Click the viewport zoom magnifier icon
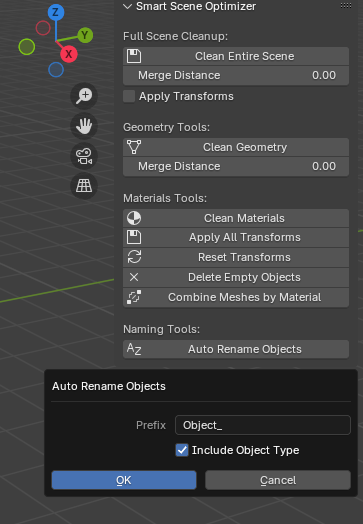Screen dimensions: 363x524 tap(84, 96)
